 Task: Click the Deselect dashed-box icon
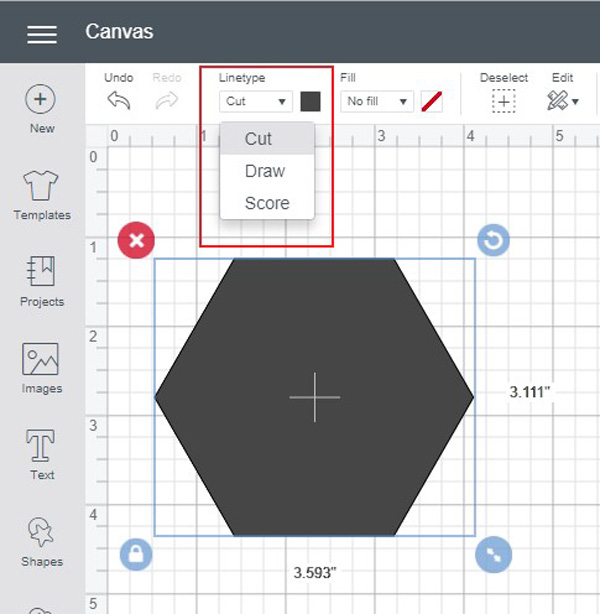click(x=504, y=101)
